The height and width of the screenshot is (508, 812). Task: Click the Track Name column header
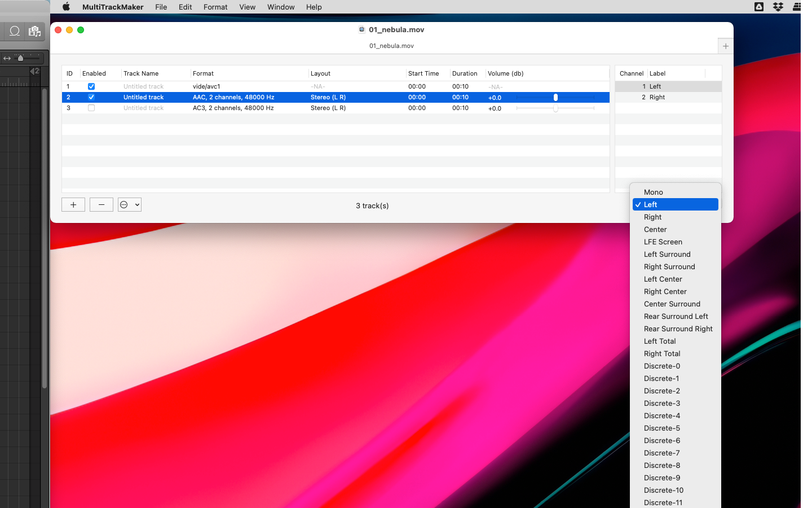tap(141, 73)
